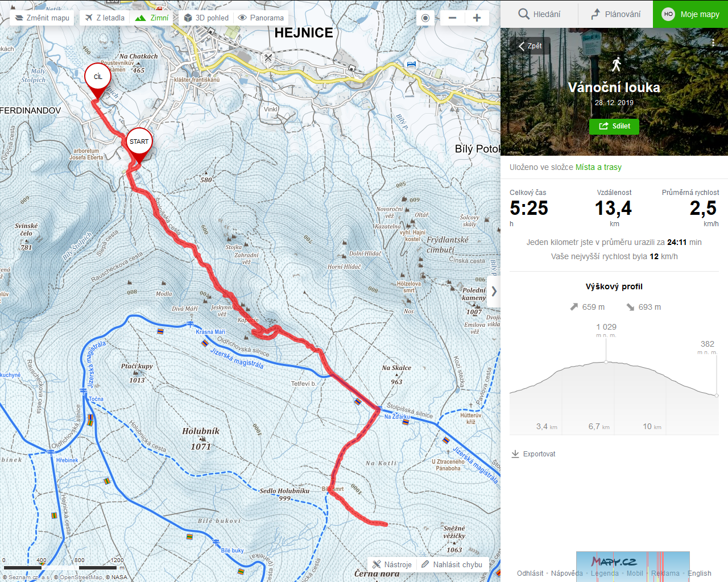Open the Místa a trasy folder link

[x=598, y=167]
